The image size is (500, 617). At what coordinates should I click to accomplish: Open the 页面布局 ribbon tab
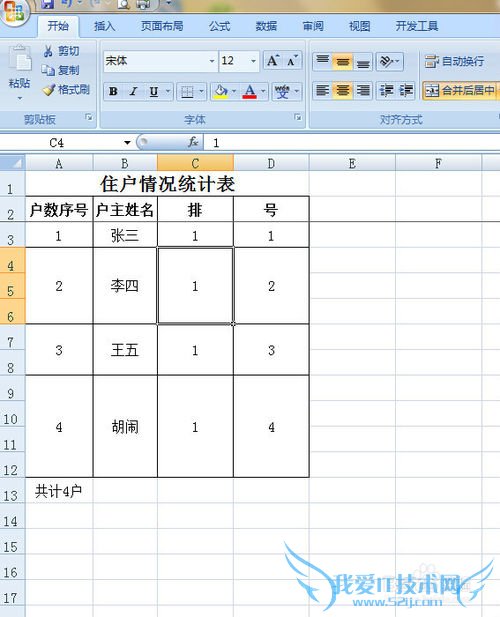162,26
